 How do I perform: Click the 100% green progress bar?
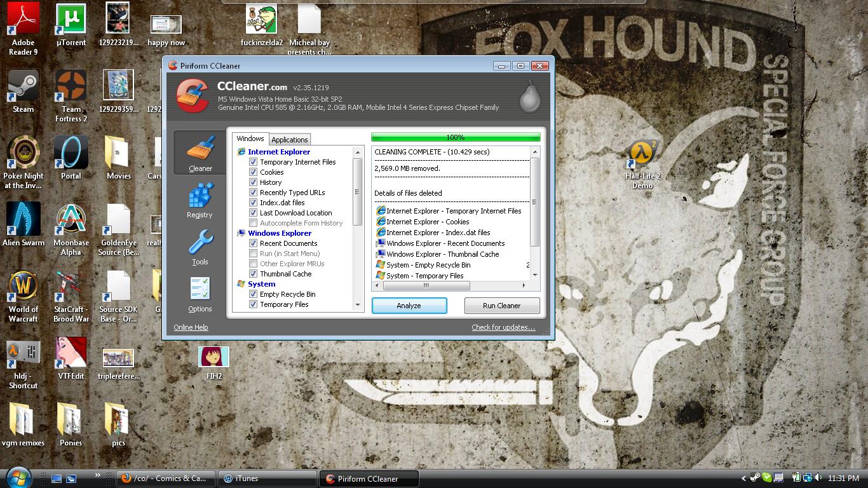pos(456,137)
